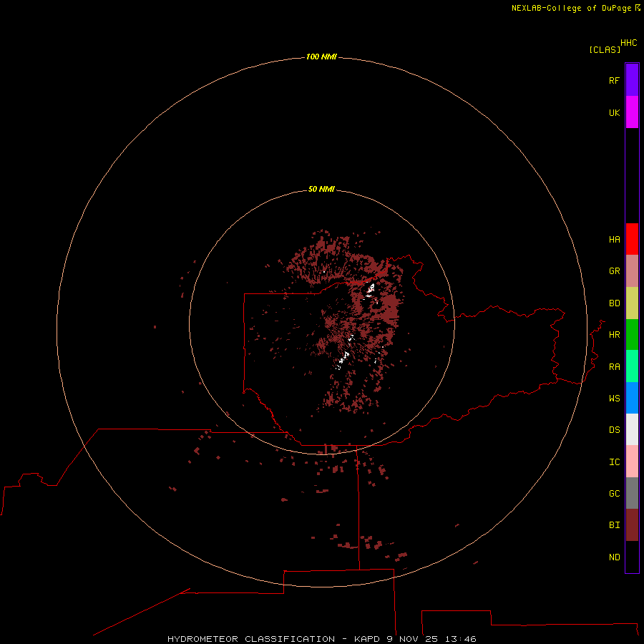This screenshot has height=644, width=644.
Task: Click the "[CLAS]" units label
Action: [605, 49]
